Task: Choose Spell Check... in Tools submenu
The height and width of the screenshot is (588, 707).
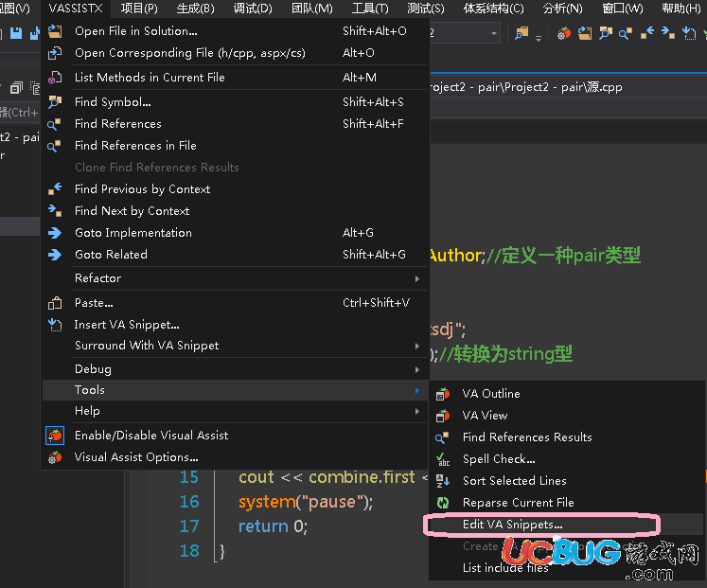Action: [566, 459]
